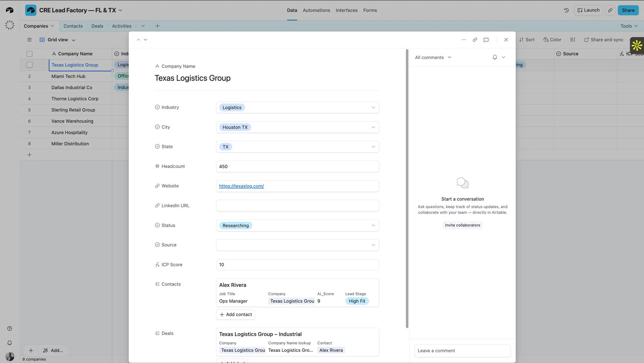
Task: View base history via clock icon
Action: 566,10
